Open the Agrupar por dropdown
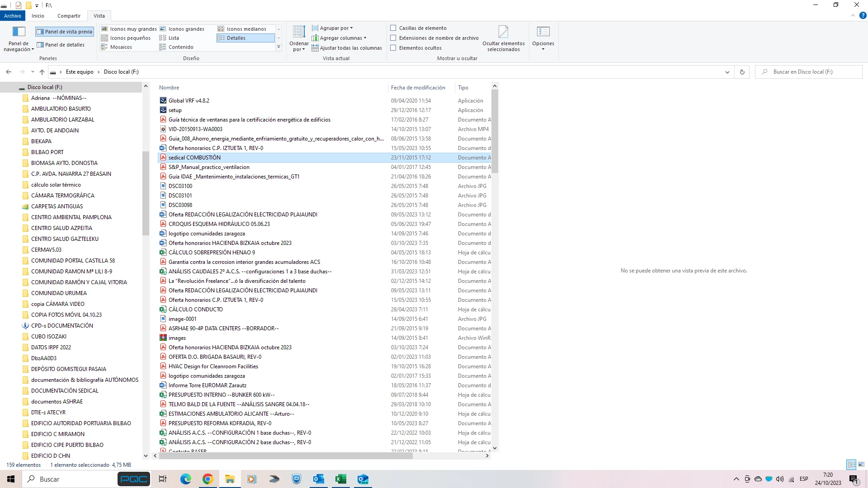 (x=333, y=28)
